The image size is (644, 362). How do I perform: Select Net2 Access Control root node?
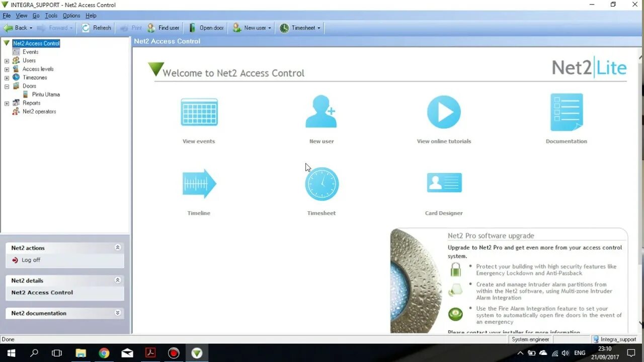36,43
